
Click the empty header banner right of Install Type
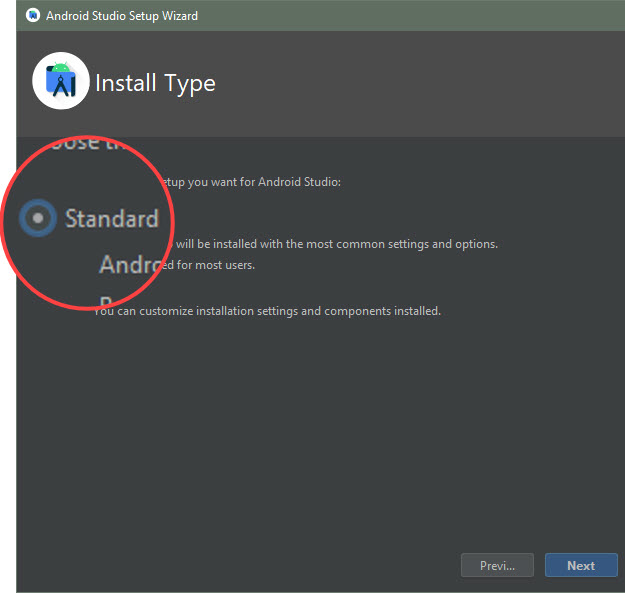click(x=420, y=83)
